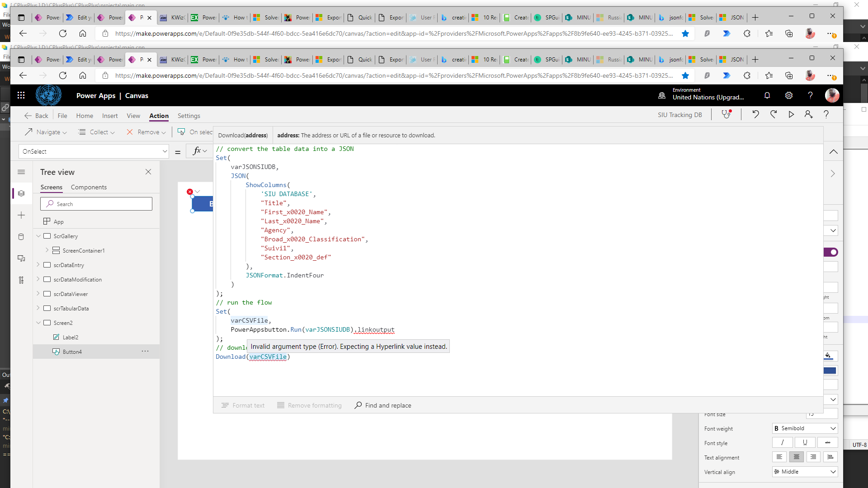
Task: Open the app launcher waffle menu
Action: click(21, 95)
